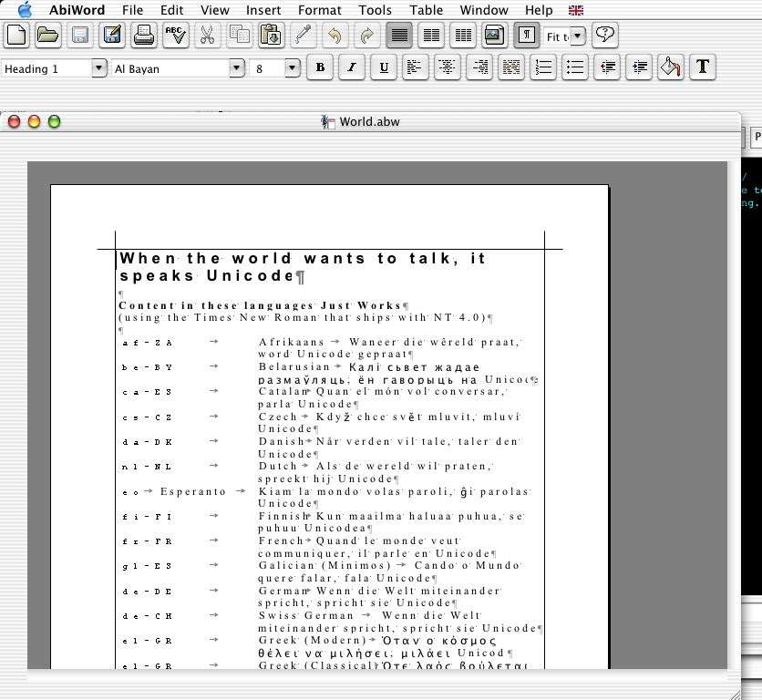Screen dimensions: 762x700
Task: Switch to three-column layout
Action: (x=463, y=36)
